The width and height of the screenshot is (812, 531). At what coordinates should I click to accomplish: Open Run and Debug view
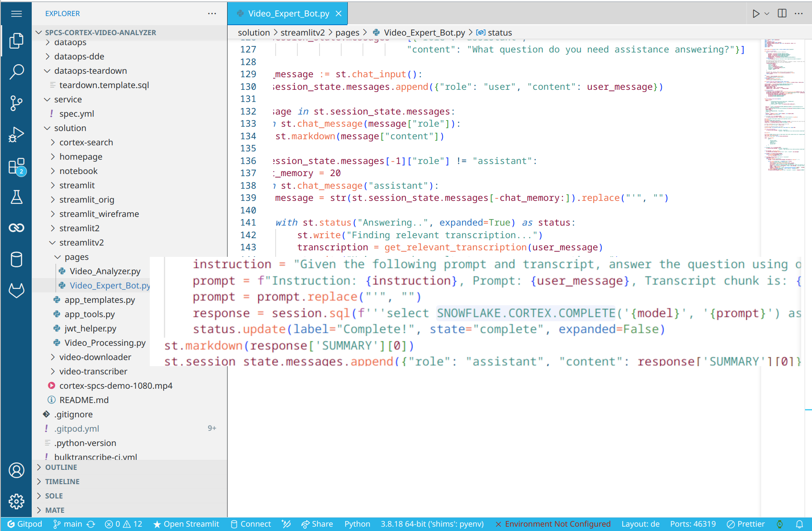pyautogui.click(x=17, y=134)
